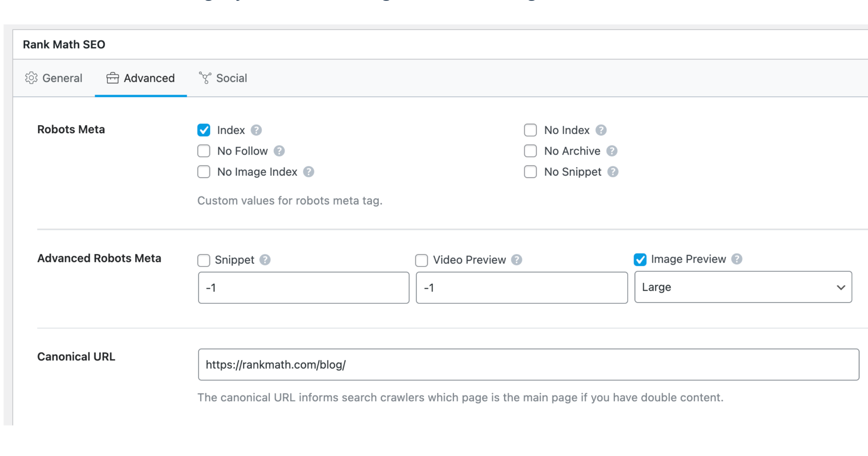Image resolution: width=868 pixels, height=456 pixels.
Task: Check the No Archive checkbox
Action: pos(530,151)
